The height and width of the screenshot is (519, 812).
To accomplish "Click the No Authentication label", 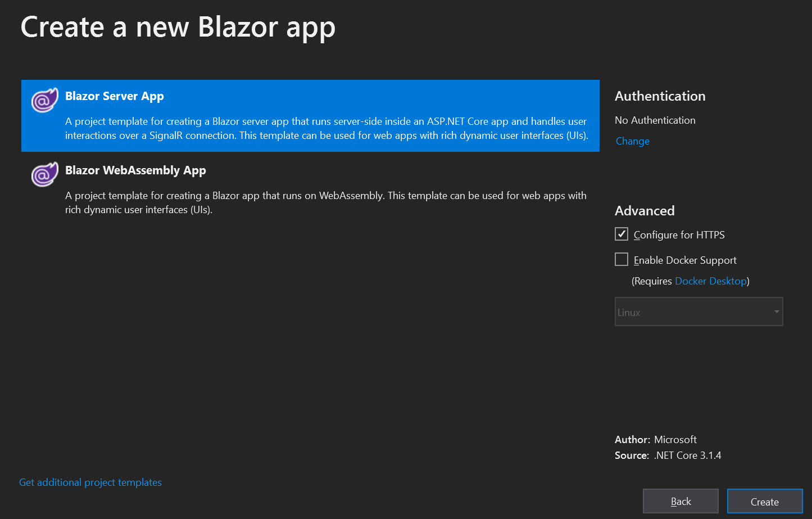I will (655, 120).
